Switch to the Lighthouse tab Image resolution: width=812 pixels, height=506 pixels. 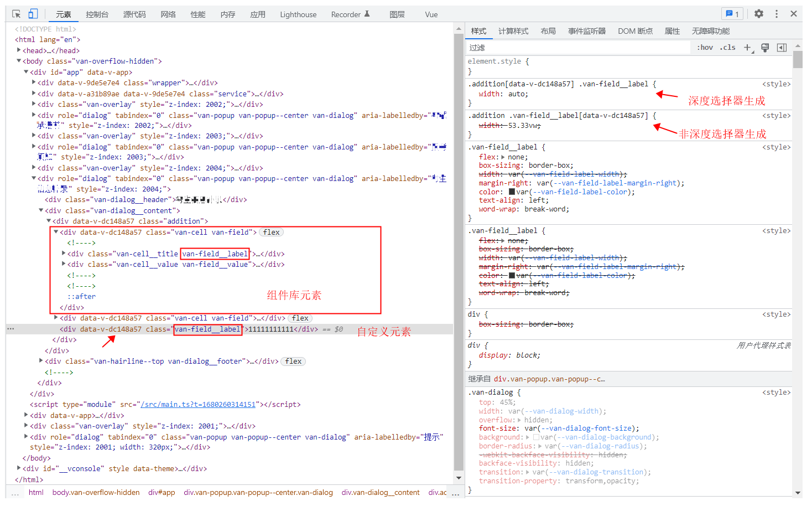[298, 14]
